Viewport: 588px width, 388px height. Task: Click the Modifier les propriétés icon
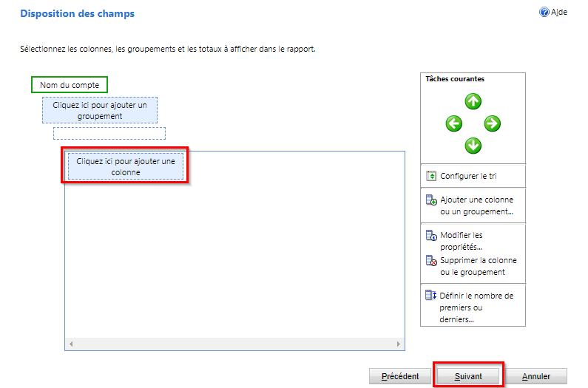click(x=431, y=236)
